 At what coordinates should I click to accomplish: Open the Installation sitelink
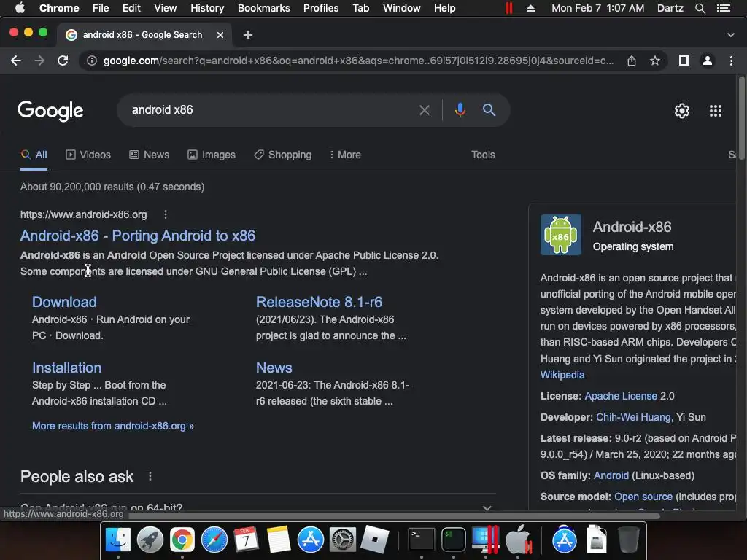pyautogui.click(x=66, y=367)
